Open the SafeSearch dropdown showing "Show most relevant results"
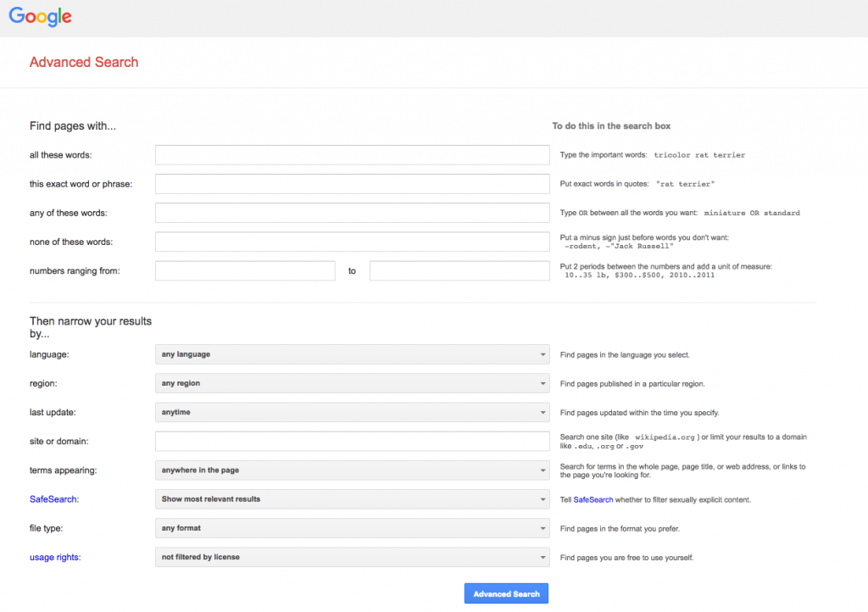Viewport: 868px width, 612px height. (x=352, y=499)
